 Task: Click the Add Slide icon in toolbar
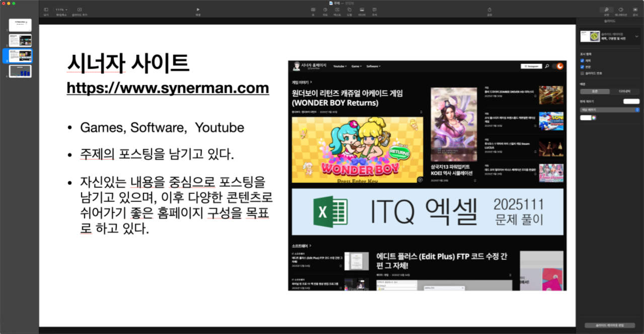pyautogui.click(x=79, y=10)
